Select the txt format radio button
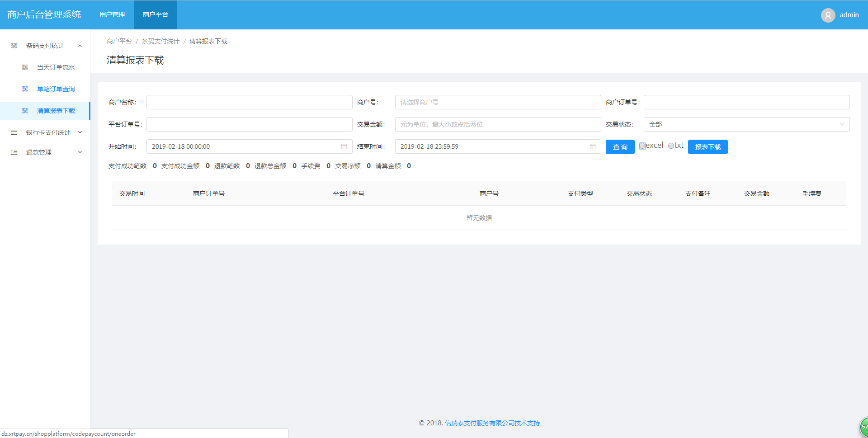The image size is (868, 438). point(671,146)
